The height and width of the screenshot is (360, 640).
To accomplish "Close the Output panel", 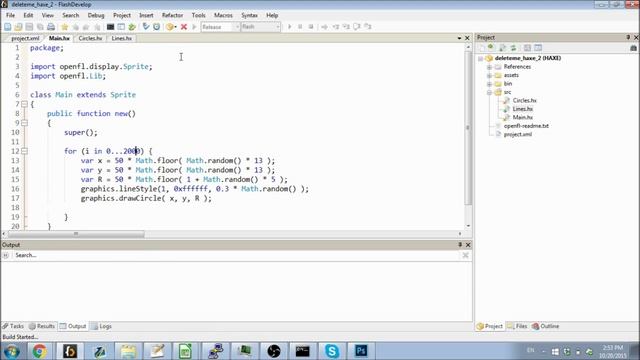I will (x=468, y=244).
